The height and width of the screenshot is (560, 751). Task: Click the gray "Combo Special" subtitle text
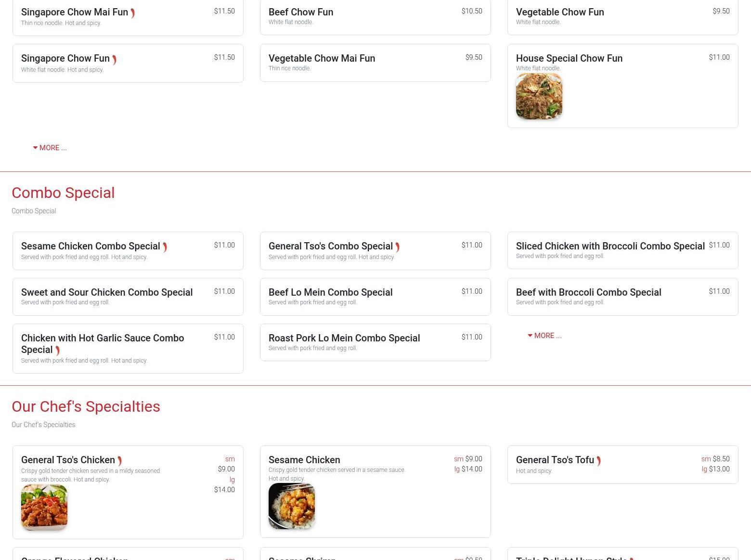pos(34,211)
